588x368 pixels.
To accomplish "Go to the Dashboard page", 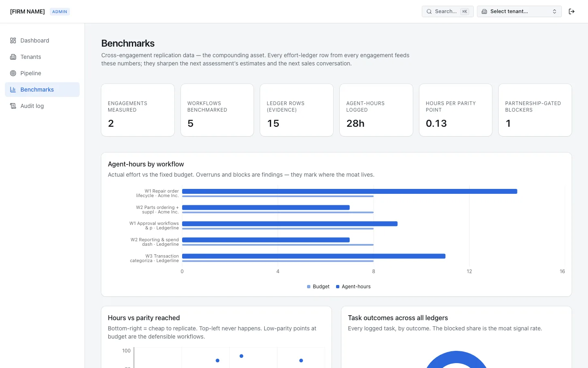I will (x=42, y=40).
